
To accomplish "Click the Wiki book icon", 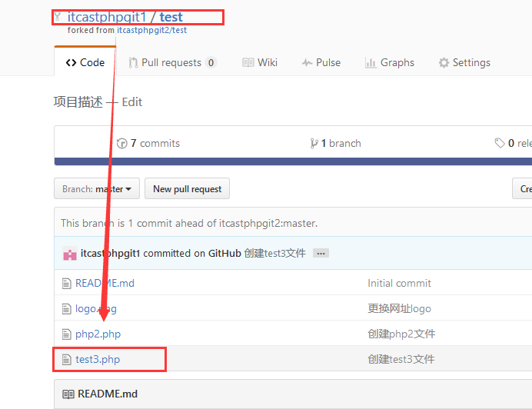I will [x=248, y=63].
